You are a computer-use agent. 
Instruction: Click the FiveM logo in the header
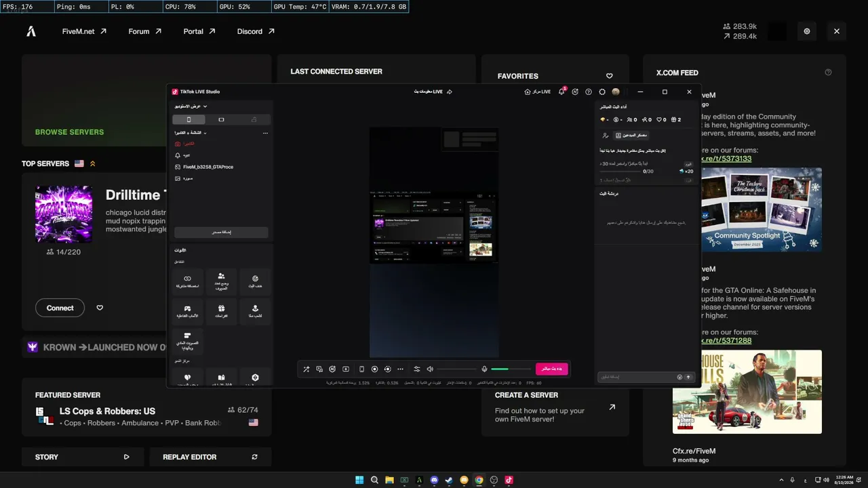[x=31, y=31]
